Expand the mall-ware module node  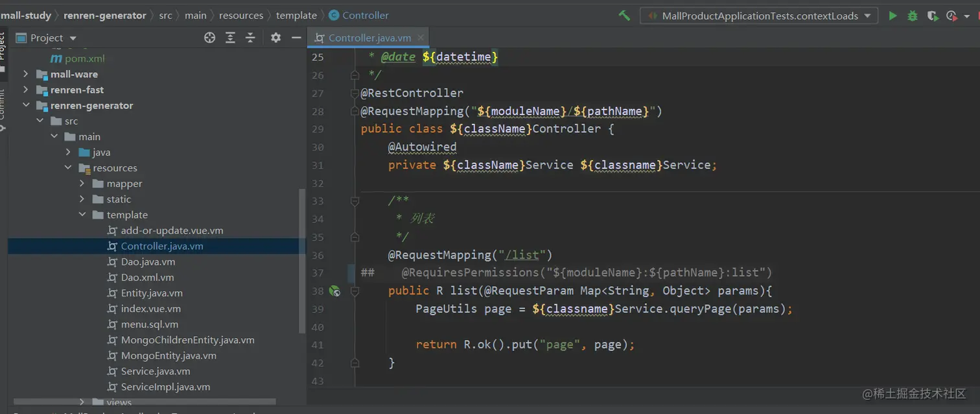point(26,74)
